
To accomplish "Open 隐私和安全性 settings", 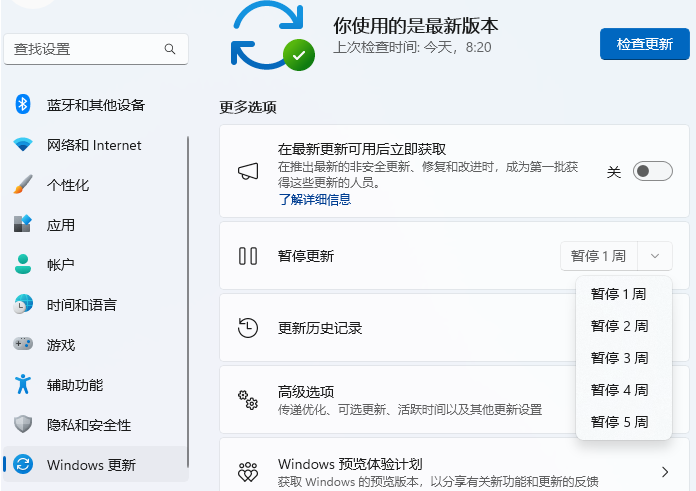I will (x=96, y=424).
